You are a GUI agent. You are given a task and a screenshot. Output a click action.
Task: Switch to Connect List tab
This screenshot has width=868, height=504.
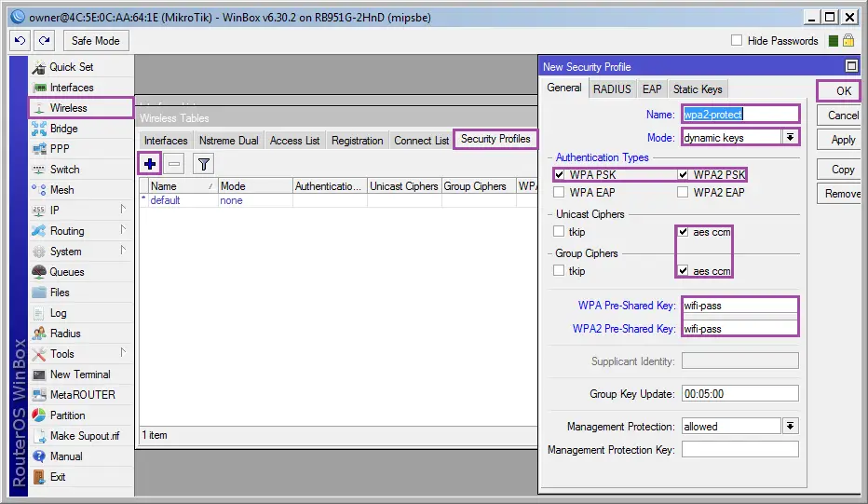pos(421,141)
